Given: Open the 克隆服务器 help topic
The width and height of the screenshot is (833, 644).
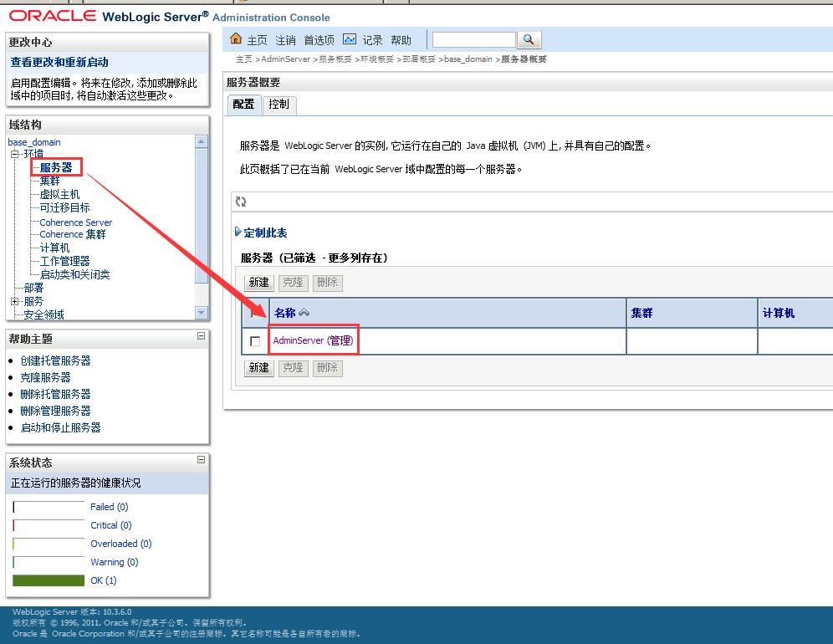Looking at the screenshot, I should pyautogui.click(x=46, y=378).
